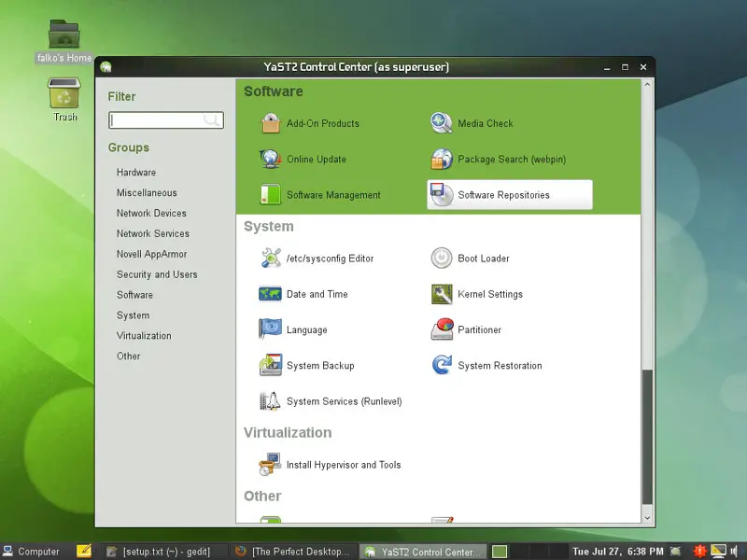Open the Date and Time module
Viewport: 747px width, 560px height.
[303, 294]
